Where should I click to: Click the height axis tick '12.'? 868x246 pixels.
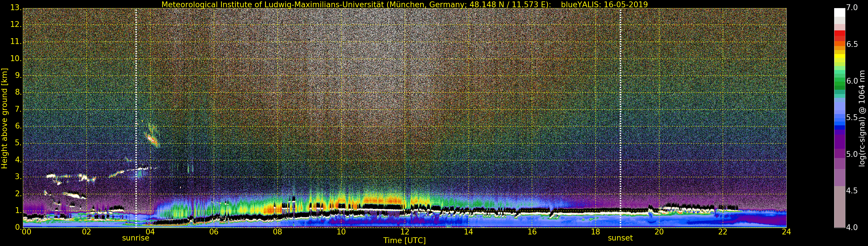[x=16, y=25]
